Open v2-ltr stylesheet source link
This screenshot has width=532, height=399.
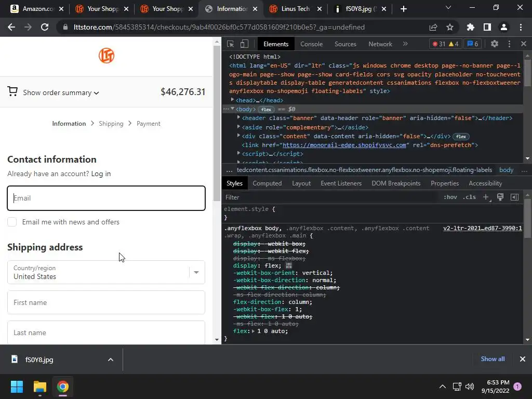tap(483, 229)
